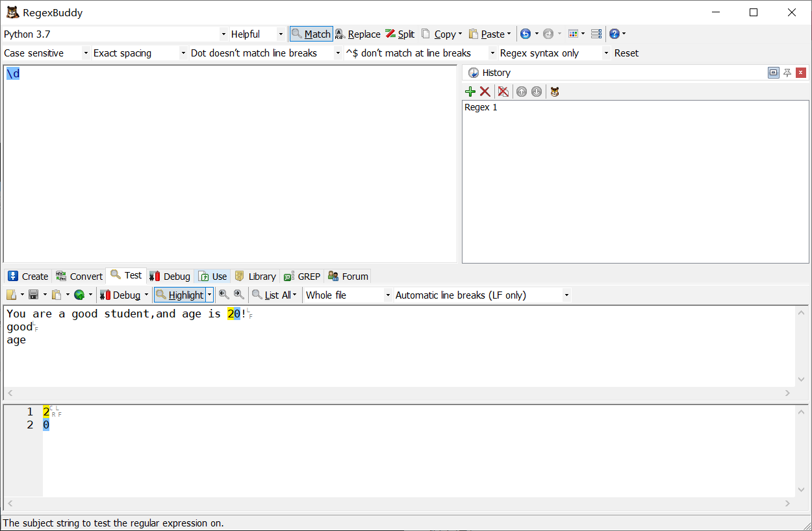The height and width of the screenshot is (531, 812).
Task: Click the Match mode button
Action: pos(311,34)
